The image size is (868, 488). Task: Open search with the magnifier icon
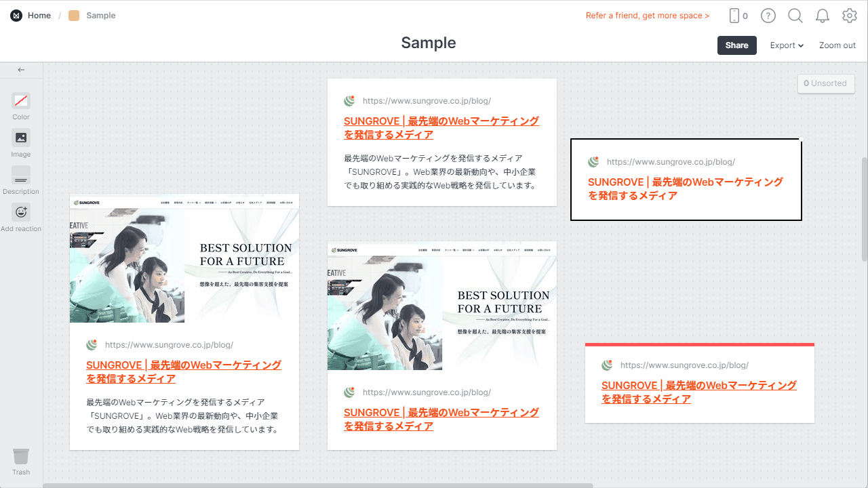tap(795, 16)
